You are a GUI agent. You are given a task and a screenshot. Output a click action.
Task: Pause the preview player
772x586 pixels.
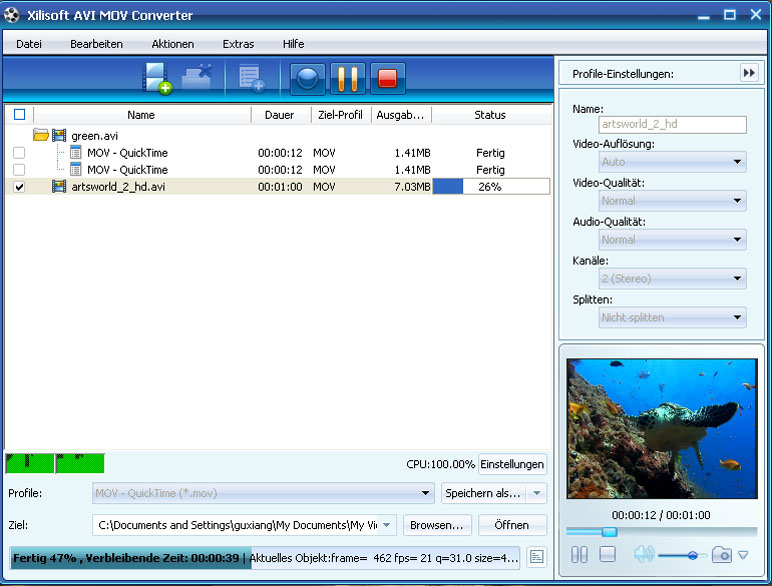(x=579, y=554)
